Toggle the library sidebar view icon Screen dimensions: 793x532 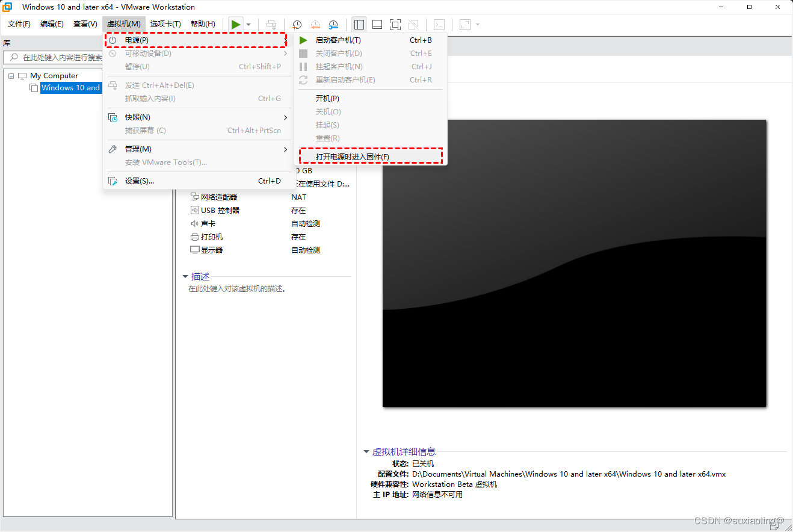coord(359,25)
